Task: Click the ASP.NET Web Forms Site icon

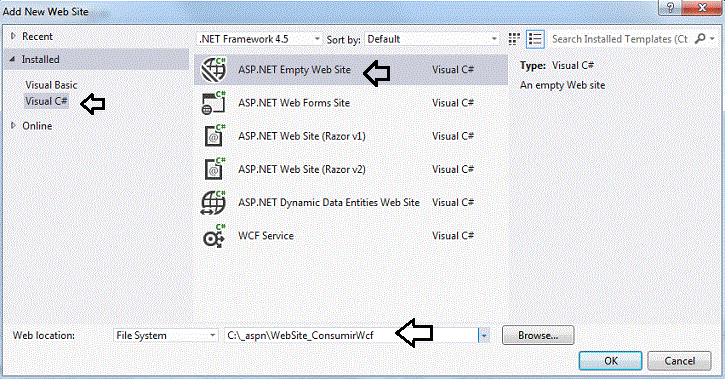Action: [214, 103]
